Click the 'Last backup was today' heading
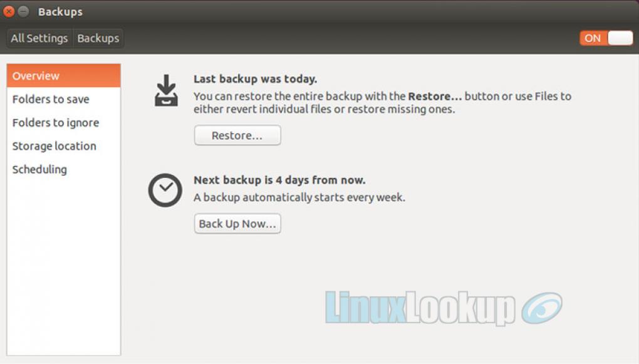The image size is (639, 364). [x=255, y=79]
